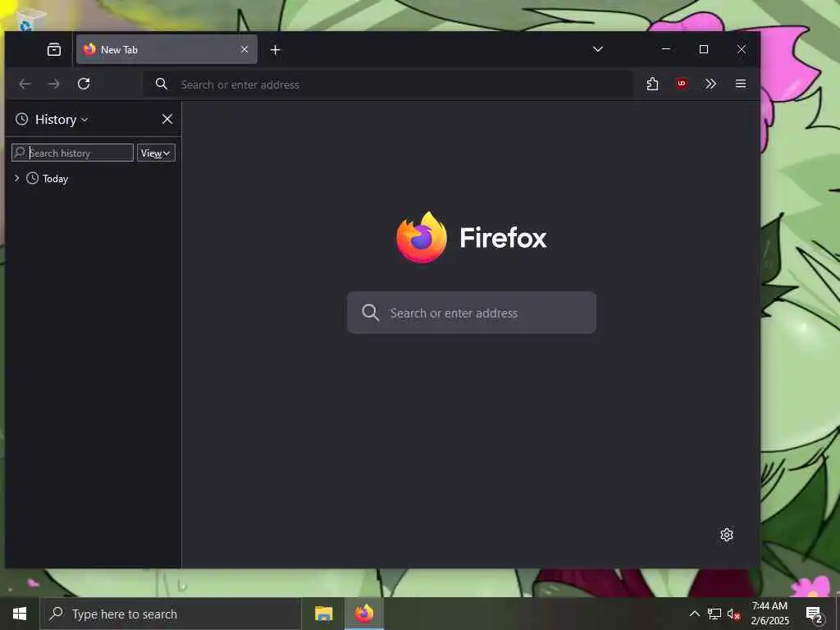The image size is (840, 630).
Task: Open new tab personalize gear icon
Action: coord(727,535)
